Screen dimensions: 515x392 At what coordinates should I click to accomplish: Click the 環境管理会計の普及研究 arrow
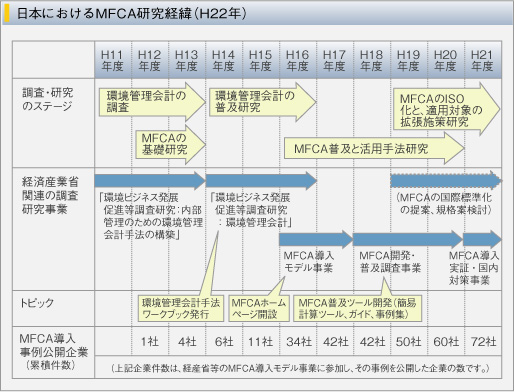coord(262,102)
